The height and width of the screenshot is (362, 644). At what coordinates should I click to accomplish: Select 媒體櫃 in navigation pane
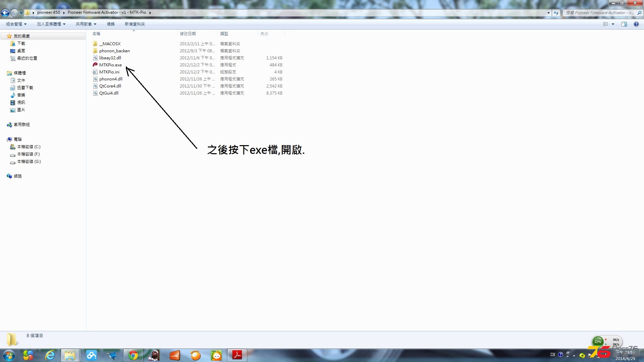tap(20, 73)
